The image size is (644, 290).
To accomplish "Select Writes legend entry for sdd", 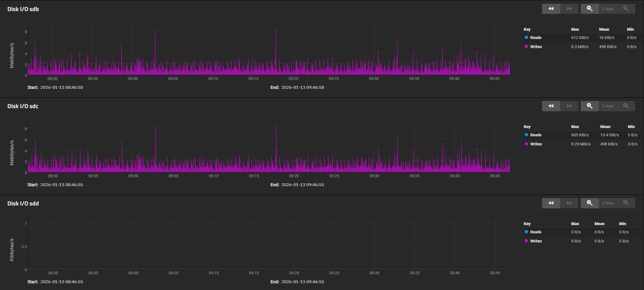I will coord(536,241).
